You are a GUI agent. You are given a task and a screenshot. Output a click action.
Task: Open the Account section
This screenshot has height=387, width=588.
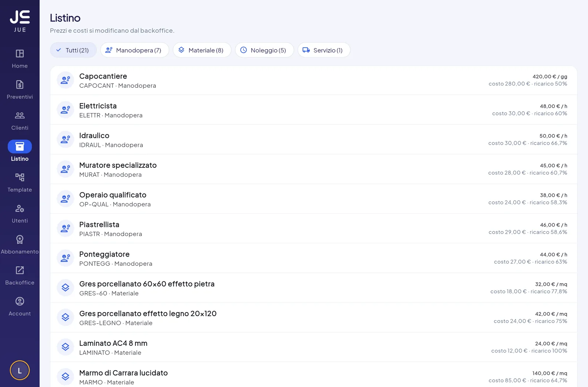click(x=20, y=306)
